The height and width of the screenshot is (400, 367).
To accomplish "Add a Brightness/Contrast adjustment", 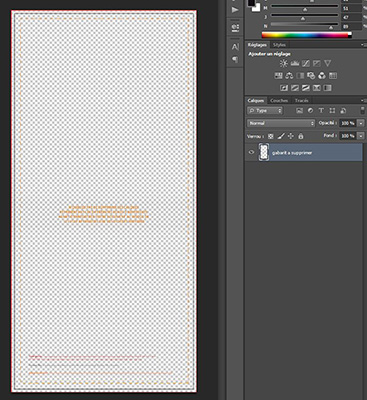I will (283, 63).
